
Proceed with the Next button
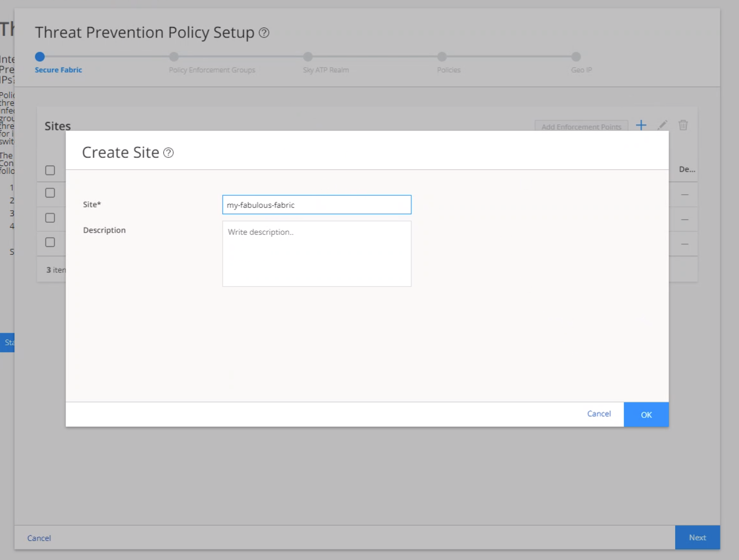tap(697, 537)
